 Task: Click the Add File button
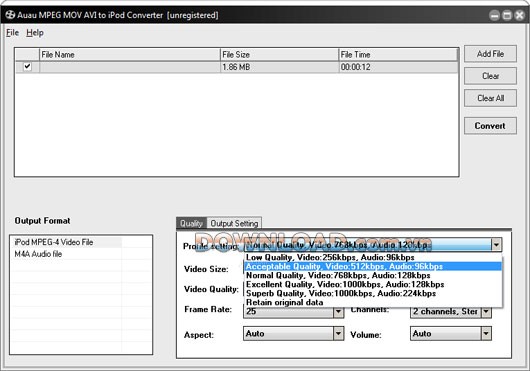coord(490,54)
